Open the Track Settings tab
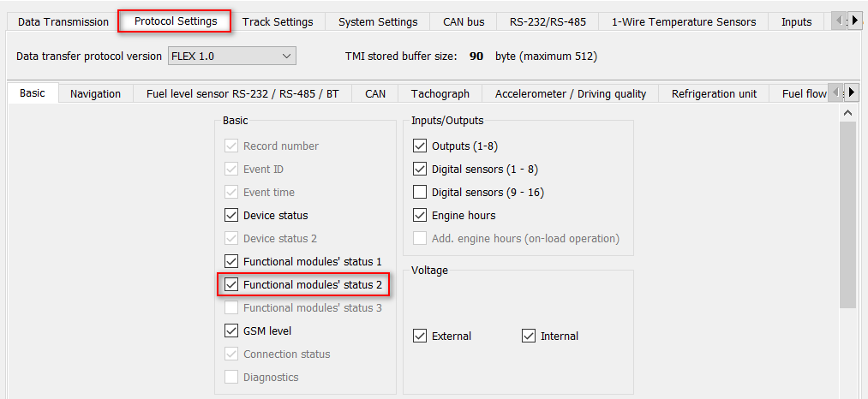The width and height of the screenshot is (868, 399). coord(278,22)
